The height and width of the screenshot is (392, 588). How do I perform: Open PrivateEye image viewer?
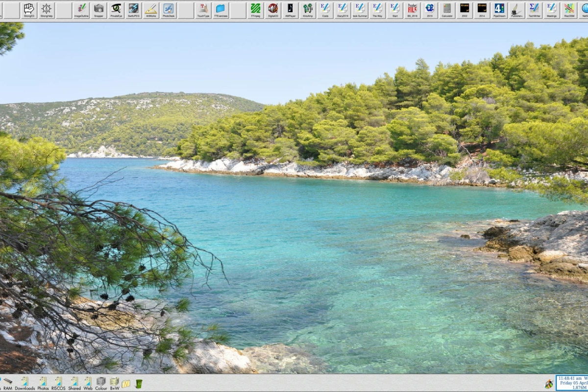pos(116,10)
